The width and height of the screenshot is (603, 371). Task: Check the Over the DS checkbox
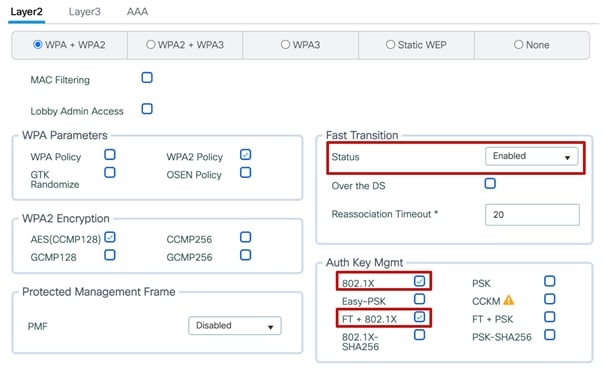click(490, 183)
